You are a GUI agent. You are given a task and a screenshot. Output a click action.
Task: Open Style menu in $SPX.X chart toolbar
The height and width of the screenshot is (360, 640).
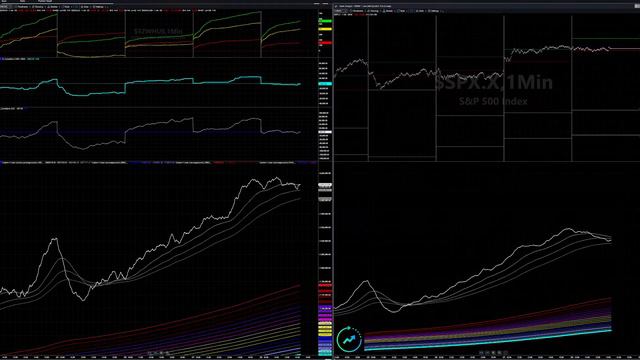401,11
